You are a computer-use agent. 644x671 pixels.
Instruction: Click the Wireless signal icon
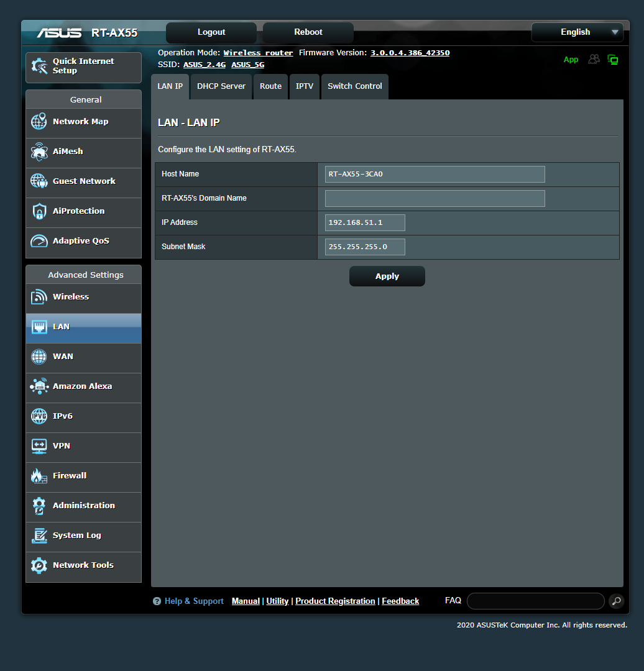(39, 296)
